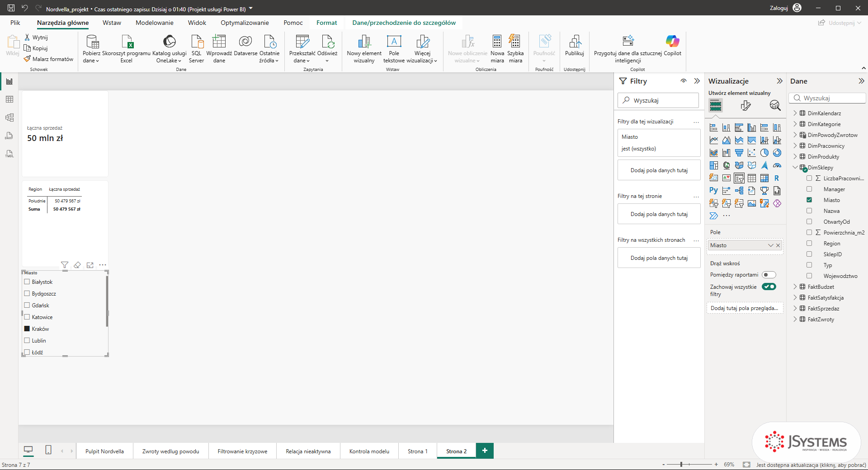Expand the DimKalendarz table
This screenshot has width=868, height=470.
coord(795,113)
